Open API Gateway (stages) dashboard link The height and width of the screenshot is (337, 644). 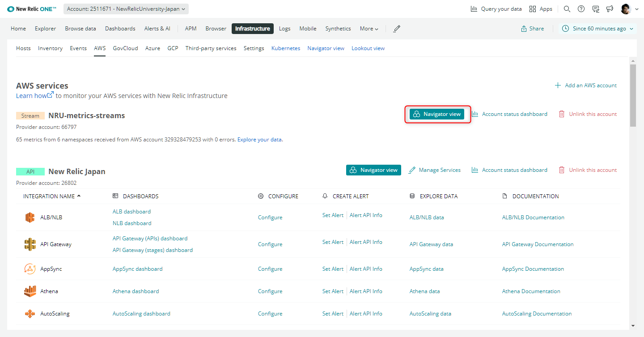(153, 250)
